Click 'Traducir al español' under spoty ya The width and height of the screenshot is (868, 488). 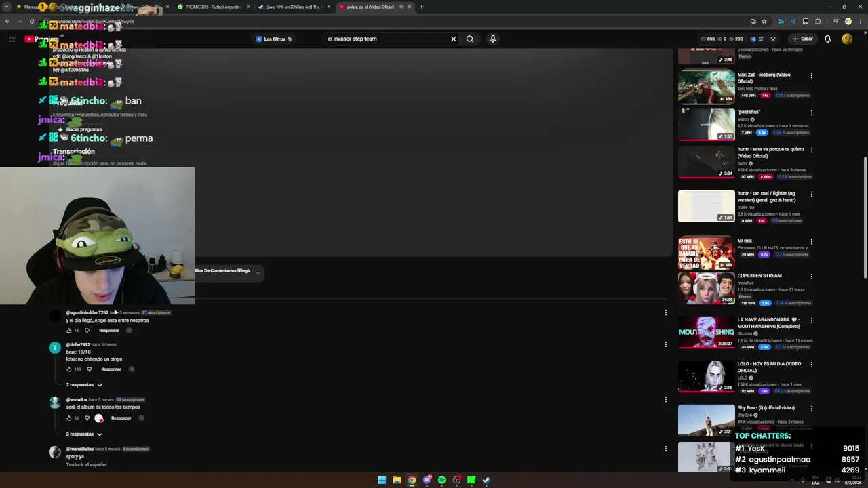coord(86,464)
